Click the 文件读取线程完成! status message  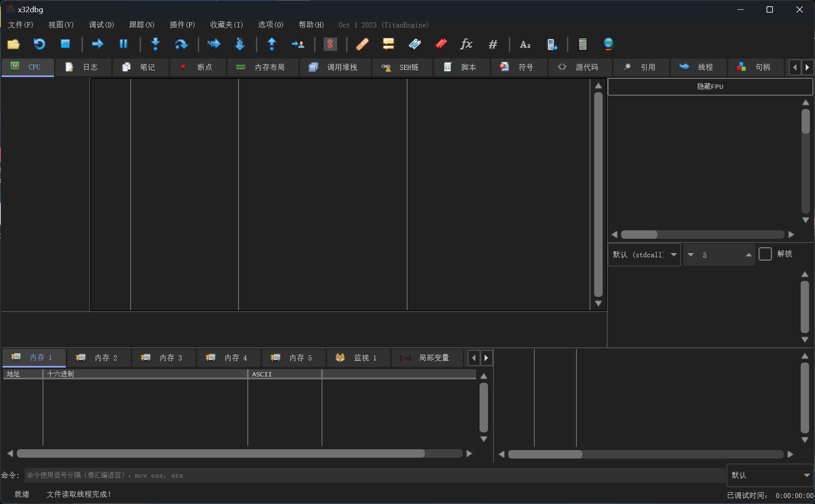[x=79, y=494]
